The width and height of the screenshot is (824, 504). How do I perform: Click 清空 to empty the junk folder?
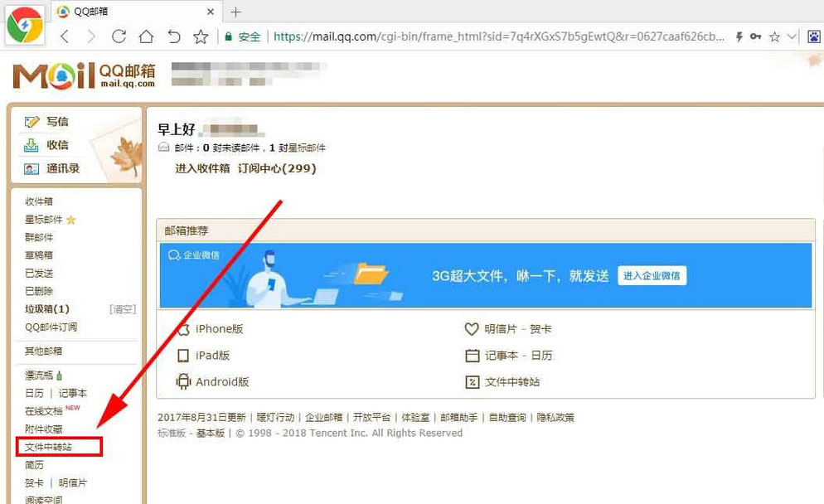[123, 309]
